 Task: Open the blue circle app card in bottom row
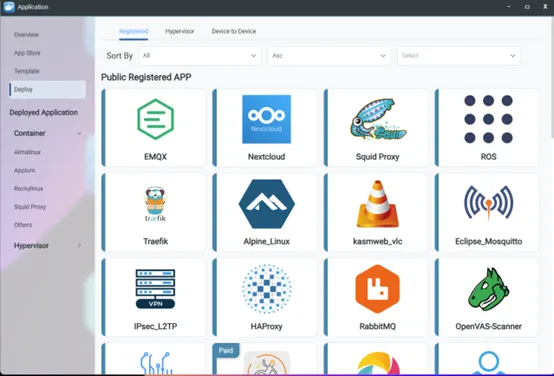487,359
